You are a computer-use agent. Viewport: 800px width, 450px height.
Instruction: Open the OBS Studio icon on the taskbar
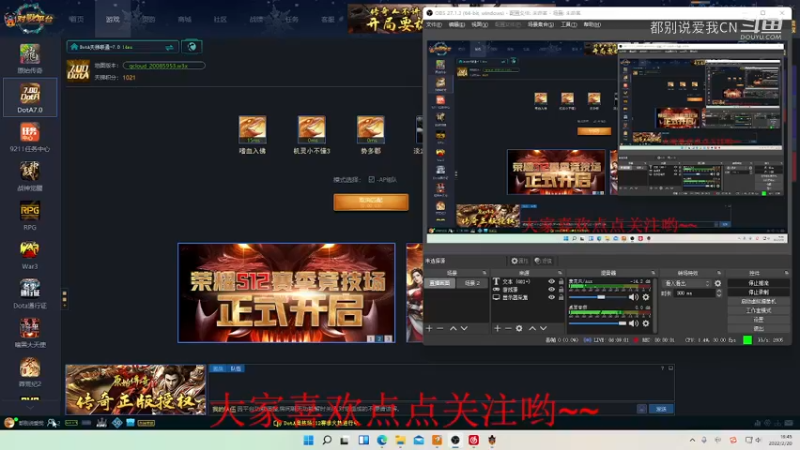(x=455, y=440)
